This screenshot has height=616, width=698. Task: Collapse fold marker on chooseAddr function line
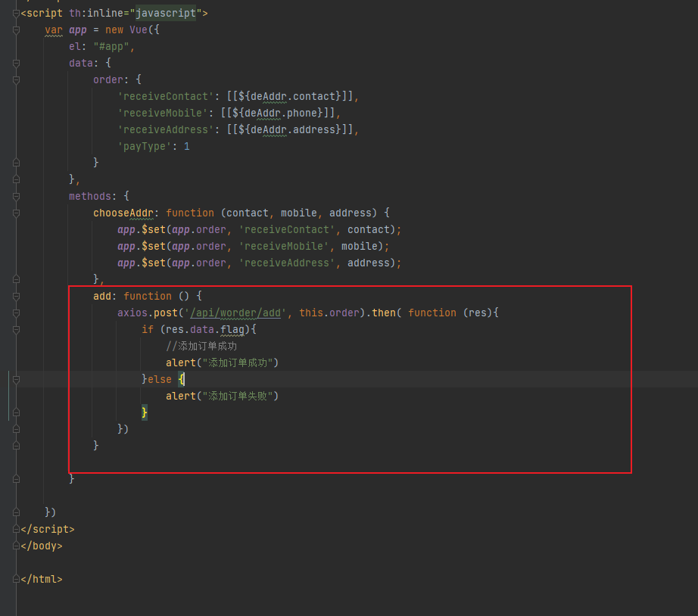coord(16,213)
